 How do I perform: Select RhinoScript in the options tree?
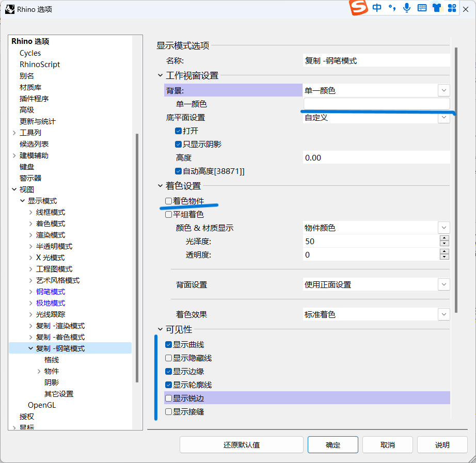click(x=40, y=65)
